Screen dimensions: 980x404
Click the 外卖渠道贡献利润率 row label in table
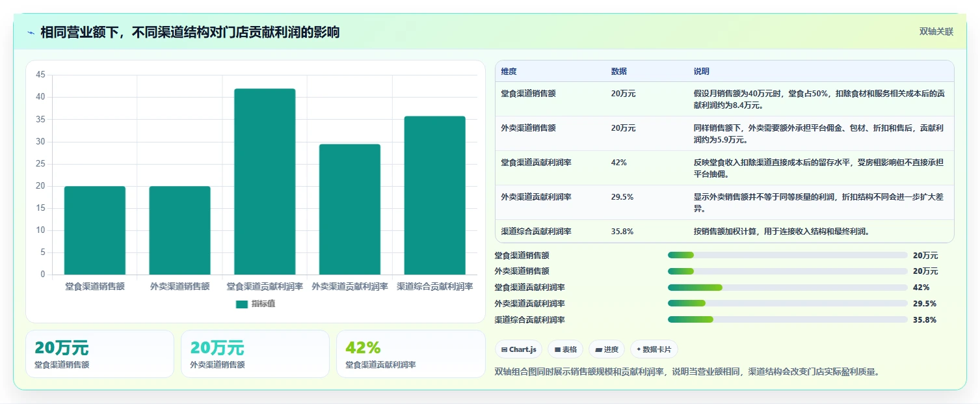point(536,197)
